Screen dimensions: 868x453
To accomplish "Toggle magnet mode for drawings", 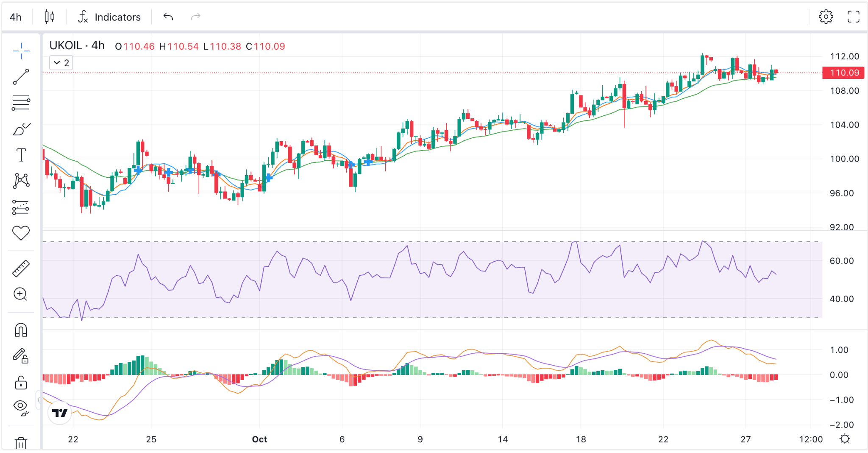I will click(21, 330).
